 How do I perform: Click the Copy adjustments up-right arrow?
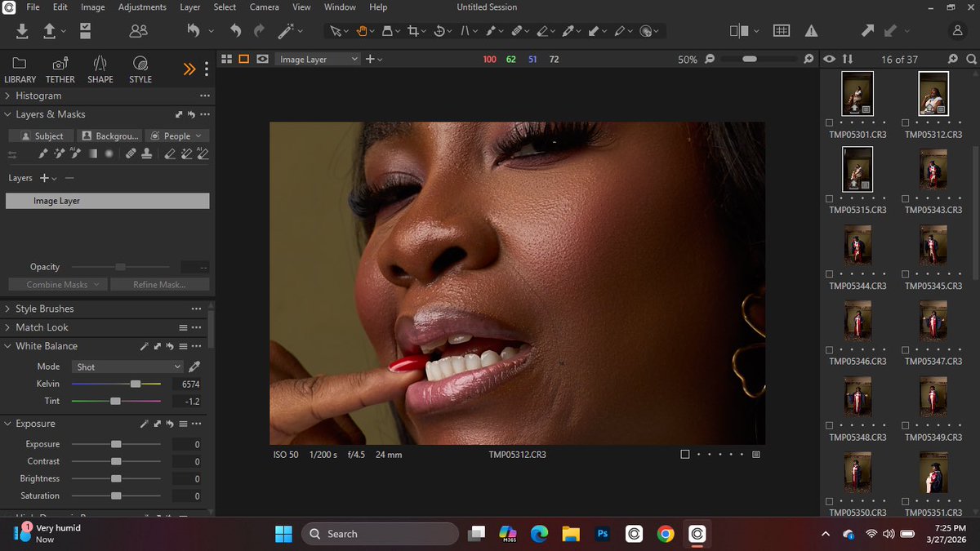click(866, 31)
